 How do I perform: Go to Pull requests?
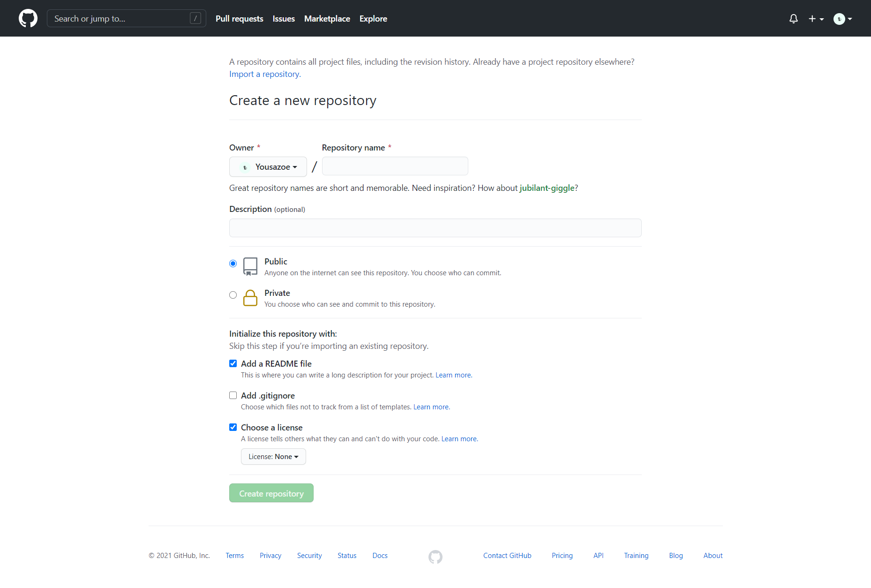tap(240, 19)
